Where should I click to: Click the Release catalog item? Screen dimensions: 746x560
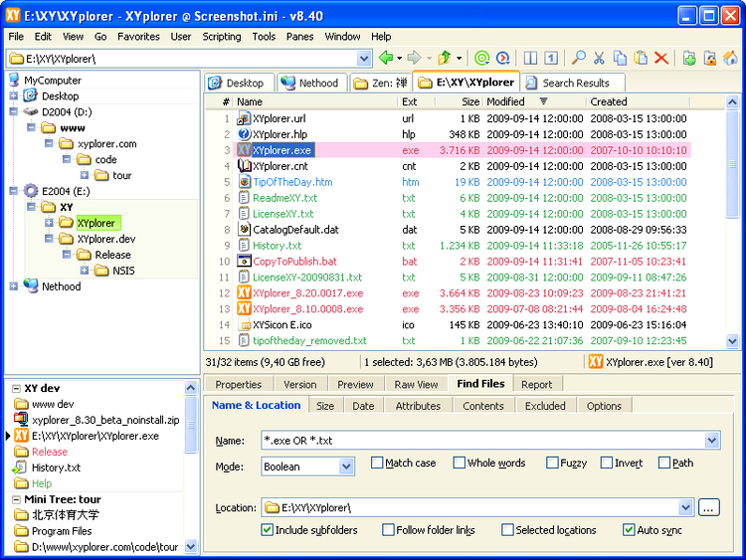click(50, 452)
